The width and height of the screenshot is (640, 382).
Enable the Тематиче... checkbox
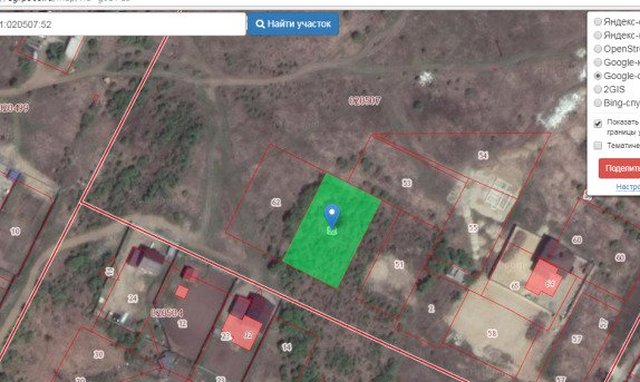click(598, 145)
